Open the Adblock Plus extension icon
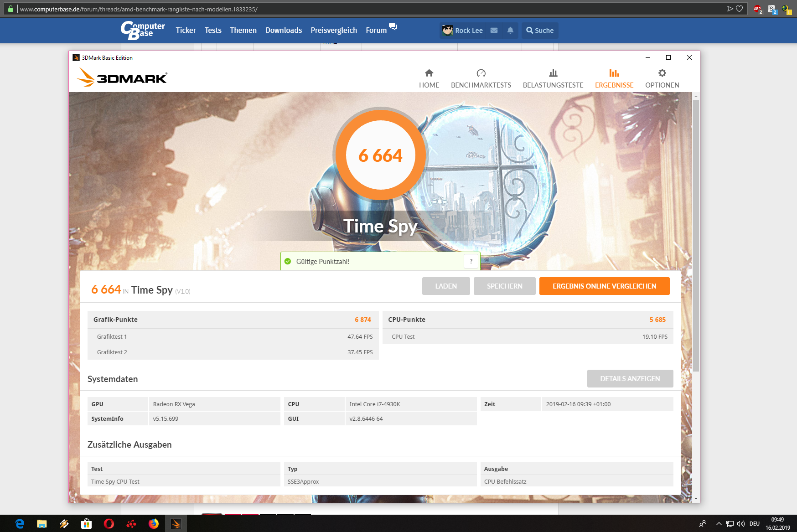The image size is (797, 532). pos(758,9)
